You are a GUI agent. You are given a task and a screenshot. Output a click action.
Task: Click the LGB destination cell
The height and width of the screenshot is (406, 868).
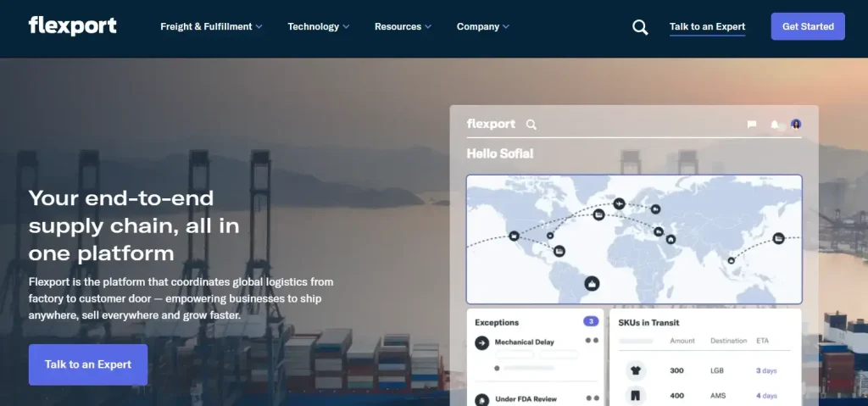click(717, 370)
